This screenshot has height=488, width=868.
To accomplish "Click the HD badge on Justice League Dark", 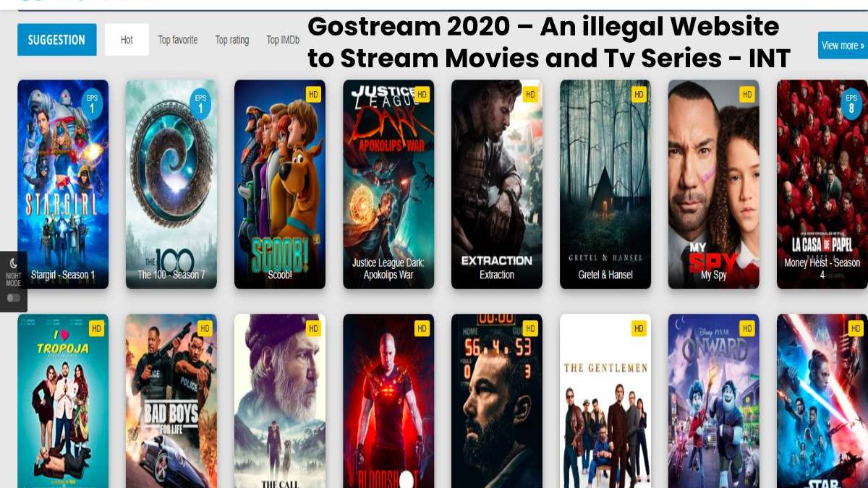I will [422, 94].
